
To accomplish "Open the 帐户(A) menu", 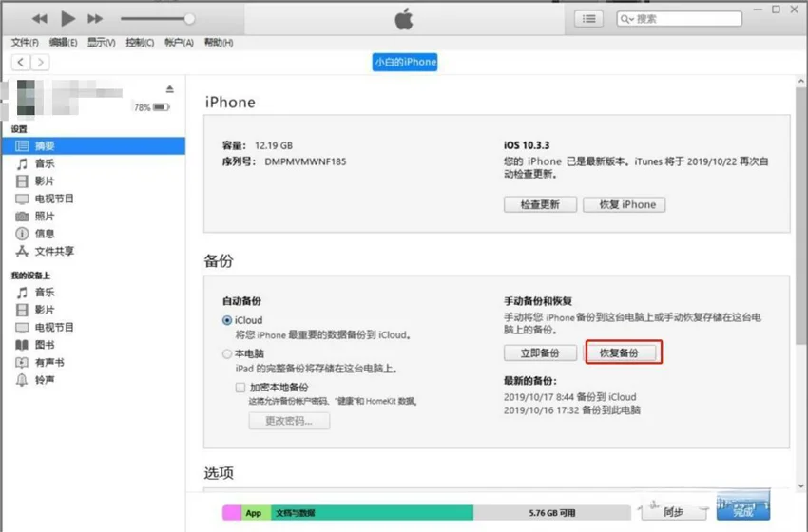I will tap(179, 43).
